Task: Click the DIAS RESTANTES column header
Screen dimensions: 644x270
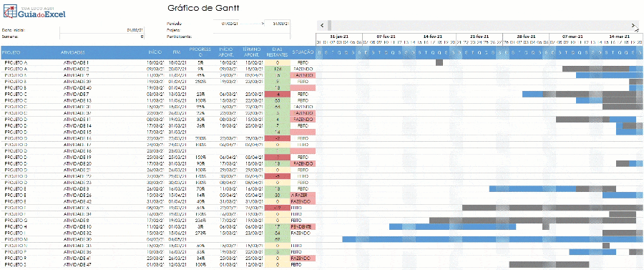Action: tap(277, 52)
